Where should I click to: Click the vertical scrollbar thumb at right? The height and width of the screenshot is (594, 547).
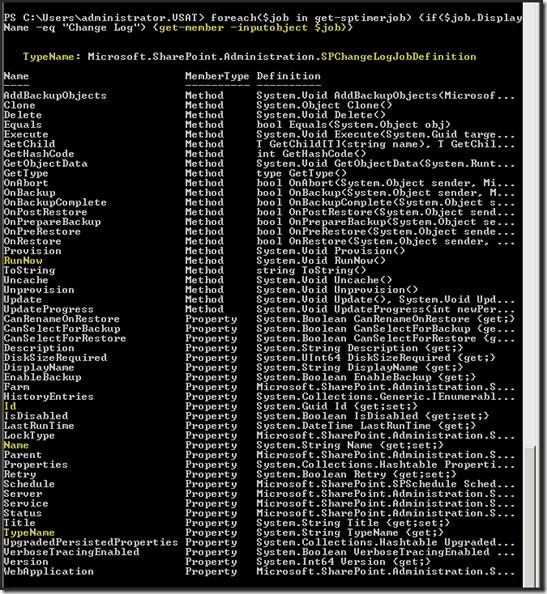[x=530, y=516]
